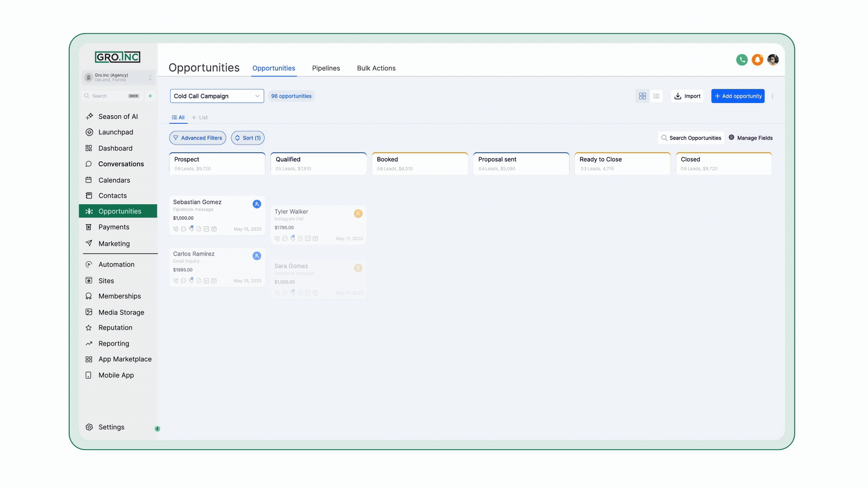Viewport: 868px width, 488px height.
Task: Open the appointment calendar icon on Tyler Walker card
Action: pos(315,238)
